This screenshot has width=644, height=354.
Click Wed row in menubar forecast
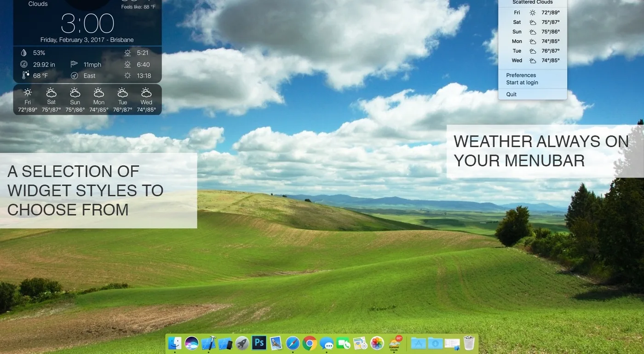(x=533, y=61)
